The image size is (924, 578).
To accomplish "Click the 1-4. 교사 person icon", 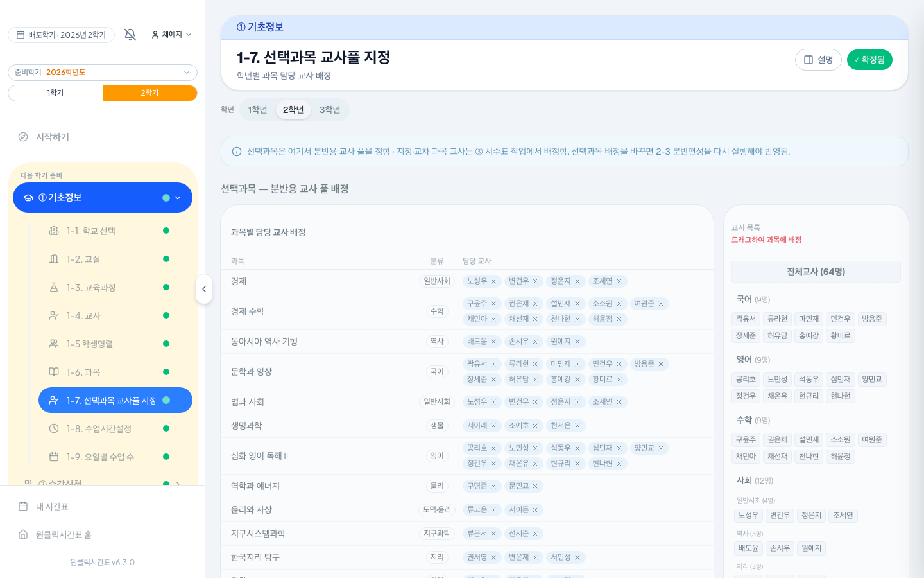I will (x=54, y=315).
